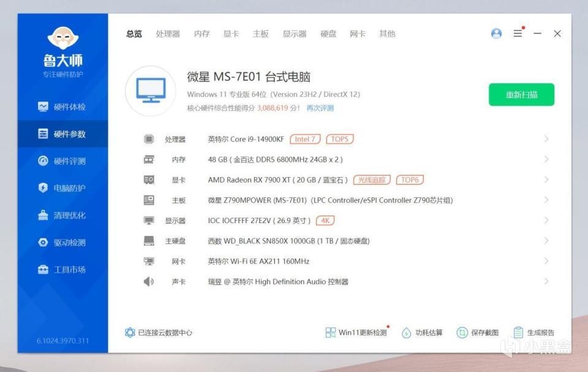This screenshot has width=588, height=372.
Task: Open 硬件体检 in the sidebar
Action: [62, 107]
